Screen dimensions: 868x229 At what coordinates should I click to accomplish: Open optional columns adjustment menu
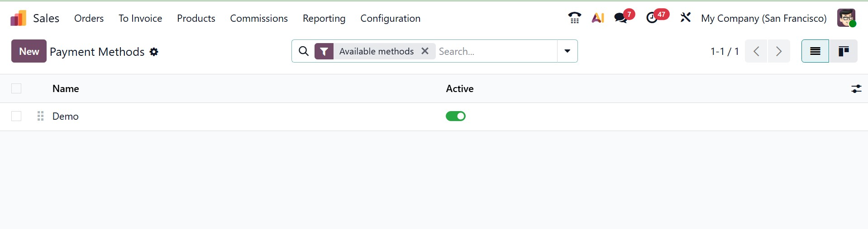[x=856, y=89]
